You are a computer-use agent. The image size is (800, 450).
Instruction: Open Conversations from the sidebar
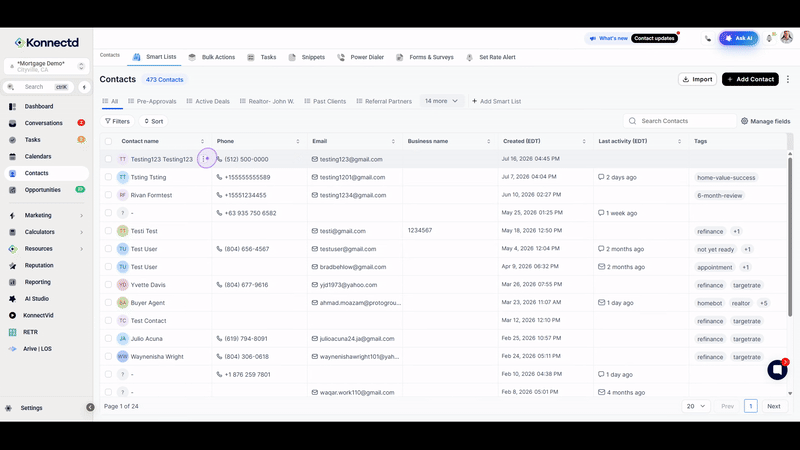pyautogui.click(x=43, y=123)
